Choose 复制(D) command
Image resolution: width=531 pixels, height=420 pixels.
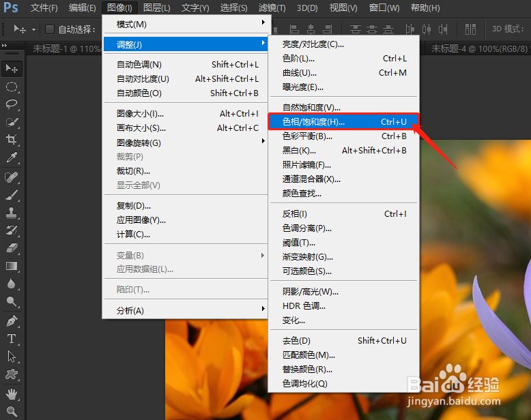pyautogui.click(x=185, y=206)
